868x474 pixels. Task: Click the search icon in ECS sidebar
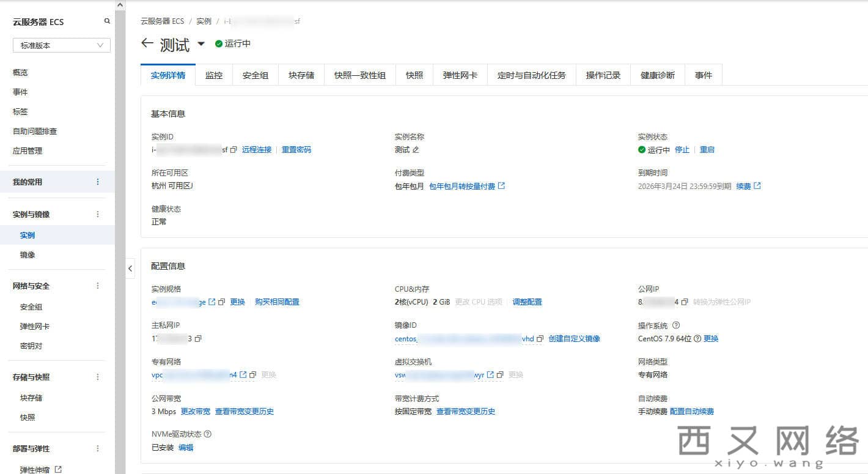(x=107, y=21)
